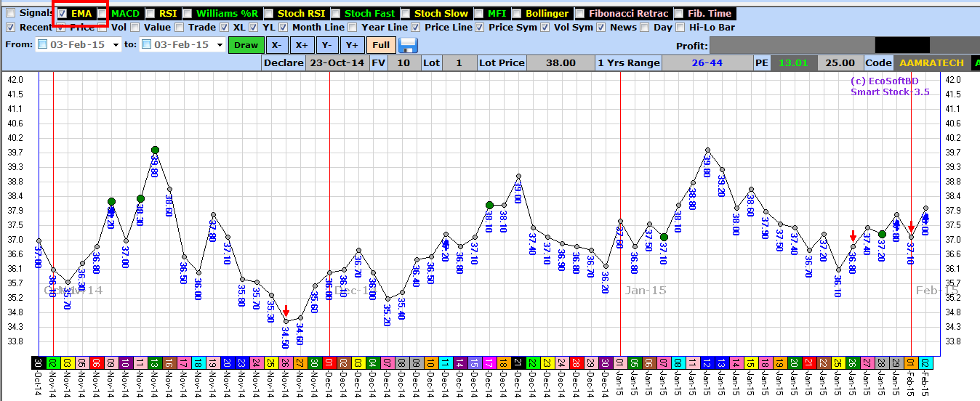Tick the checkbox inside From date field

[x=43, y=44]
